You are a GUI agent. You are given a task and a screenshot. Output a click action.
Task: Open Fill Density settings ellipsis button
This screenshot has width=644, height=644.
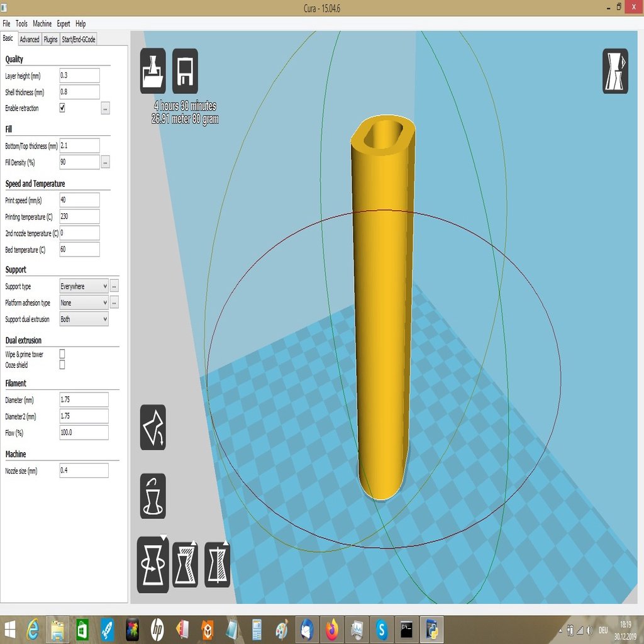pyautogui.click(x=105, y=162)
